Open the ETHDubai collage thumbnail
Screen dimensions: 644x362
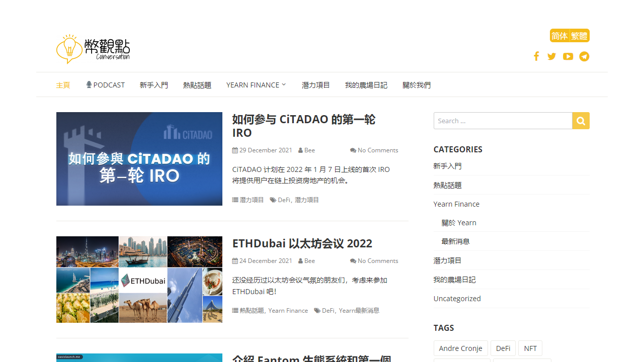click(139, 280)
